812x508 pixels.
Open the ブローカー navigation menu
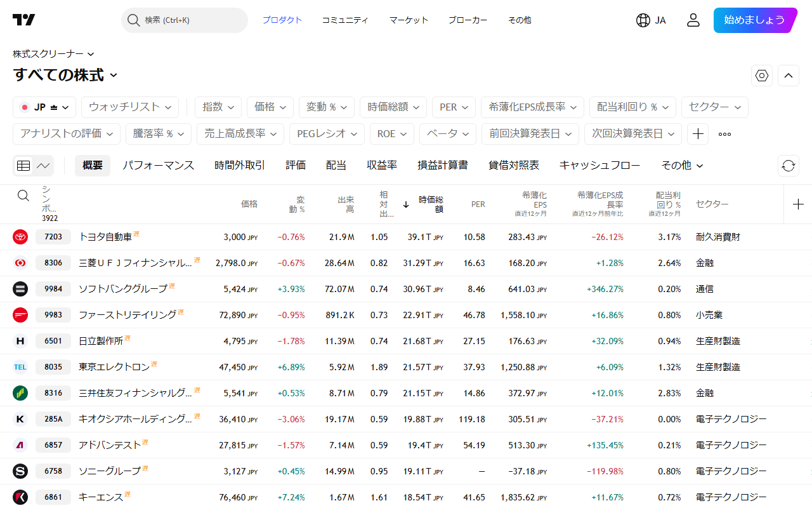click(x=468, y=20)
